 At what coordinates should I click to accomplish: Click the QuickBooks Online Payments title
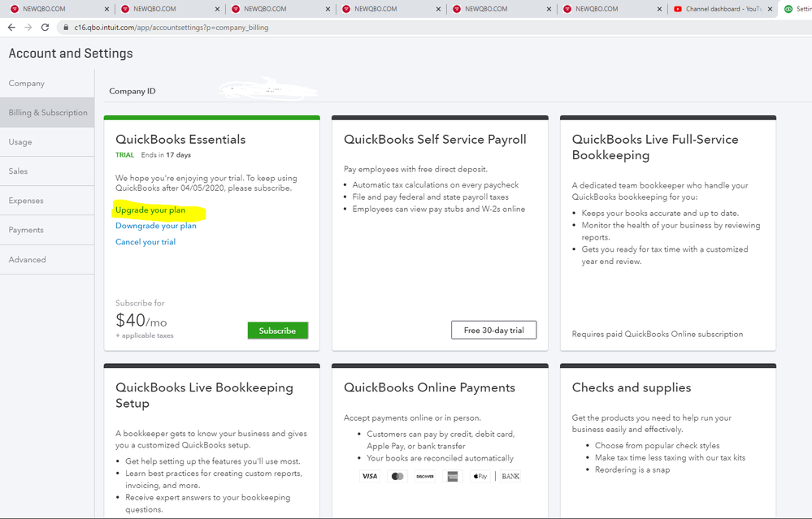pyautogui.click(x=429, y=387)
